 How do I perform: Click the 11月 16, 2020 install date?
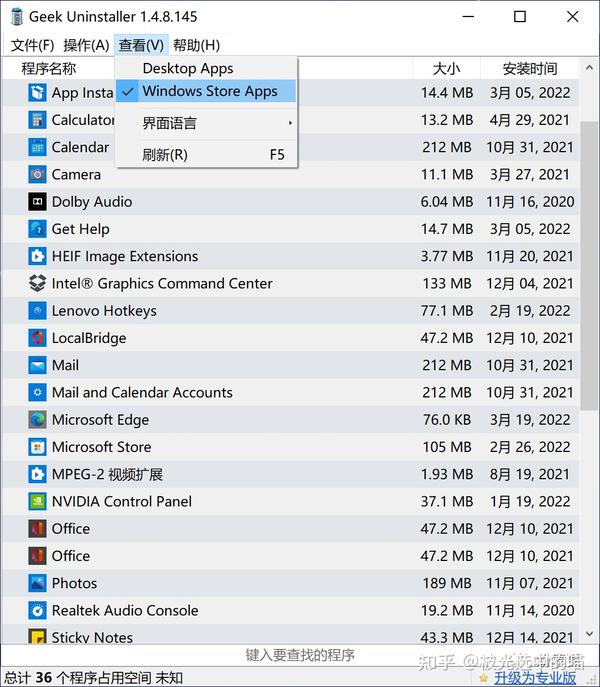click(x=530, y=202)
